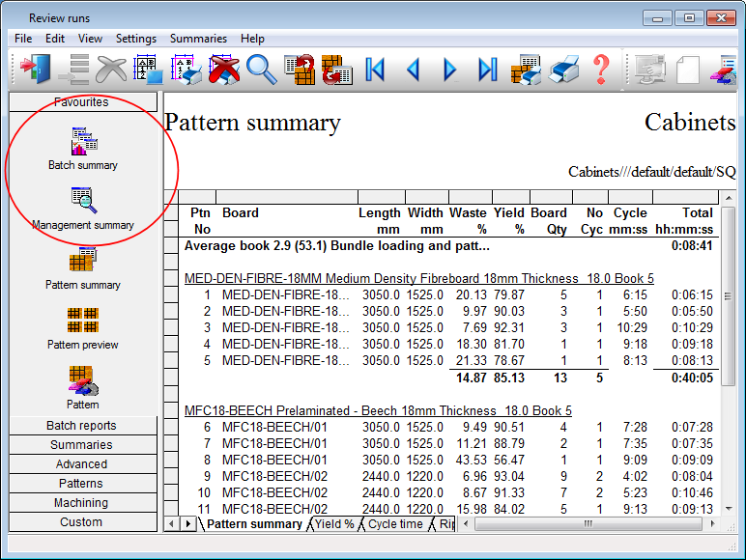This screenshot has width=746, height=560.
Task: Select pattern 1 cycle time 6:15
Action: point(635,294)
